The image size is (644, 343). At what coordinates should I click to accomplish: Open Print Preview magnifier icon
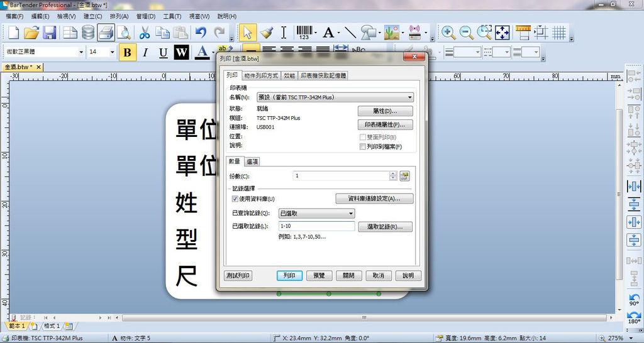pyautogui.click(x=124, y=33)
